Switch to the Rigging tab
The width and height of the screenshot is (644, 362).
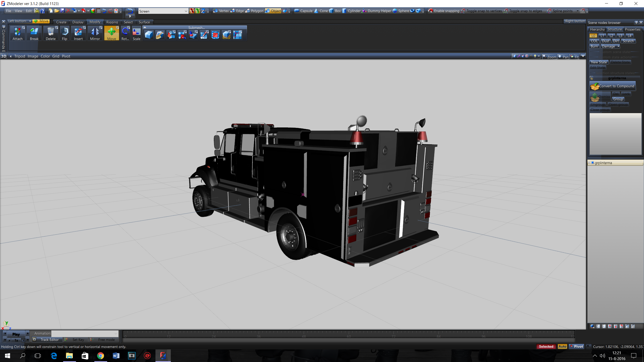(112, 22)
